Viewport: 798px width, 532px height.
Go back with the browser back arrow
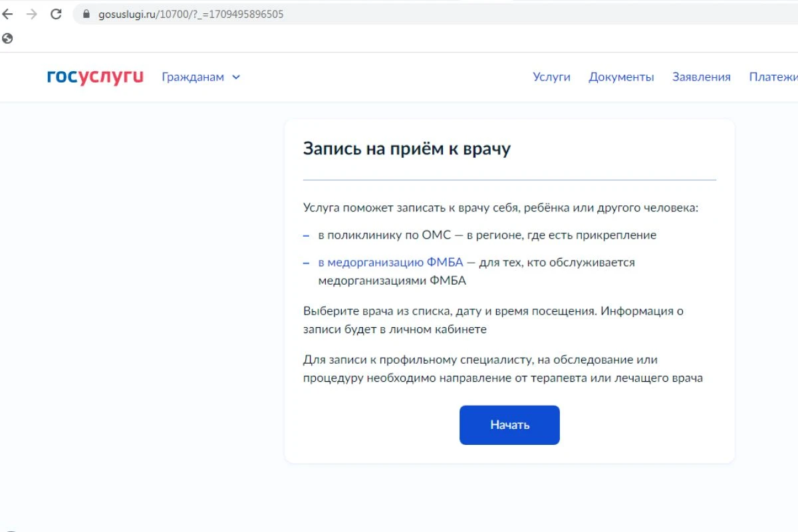[x=7, y=14]
